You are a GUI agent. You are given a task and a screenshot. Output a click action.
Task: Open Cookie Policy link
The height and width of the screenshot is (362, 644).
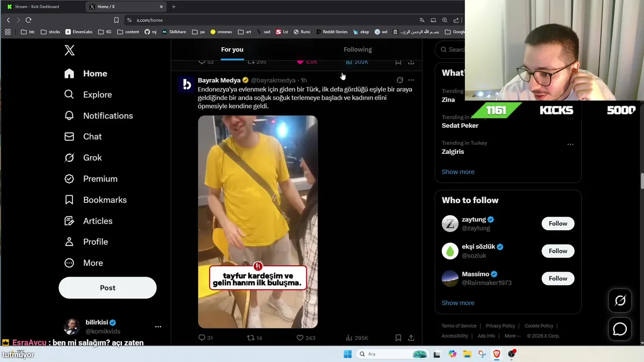tap(539, 326)
